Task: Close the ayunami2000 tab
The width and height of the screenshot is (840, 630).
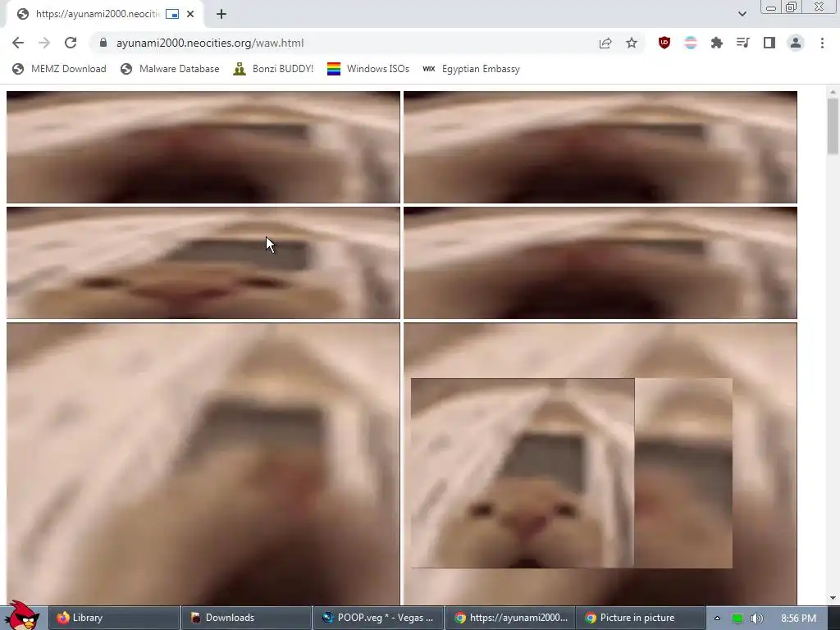Action: tap(190, 14)
